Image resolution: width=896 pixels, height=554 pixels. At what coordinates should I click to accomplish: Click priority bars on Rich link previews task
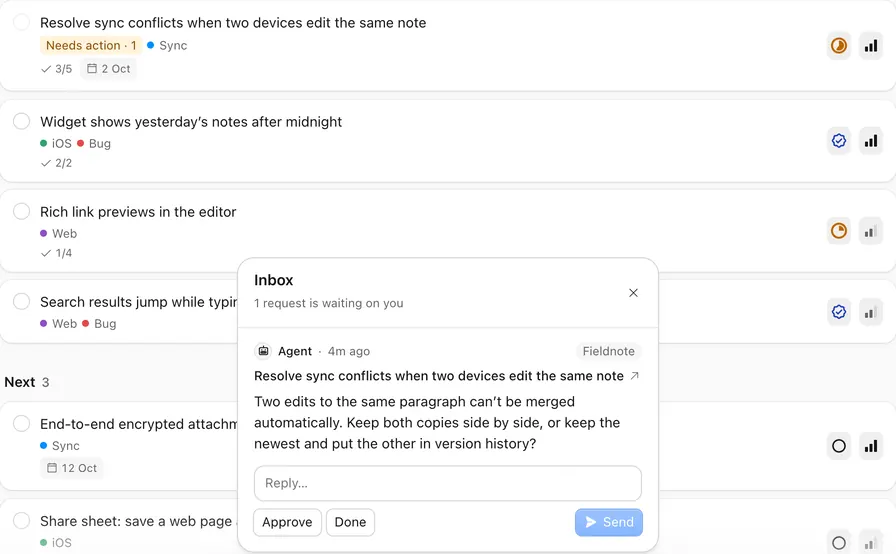tap(870, 231)
